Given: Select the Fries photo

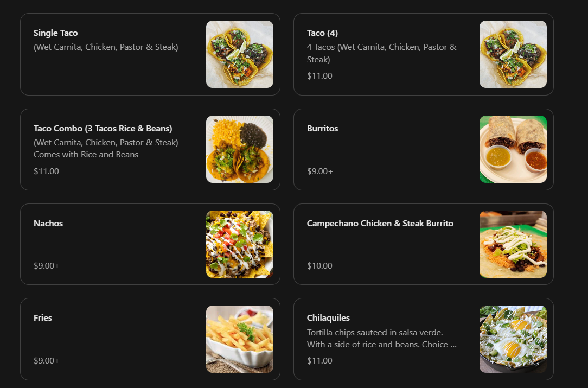Looking at the screenshot, I should [x=240, y=339].
